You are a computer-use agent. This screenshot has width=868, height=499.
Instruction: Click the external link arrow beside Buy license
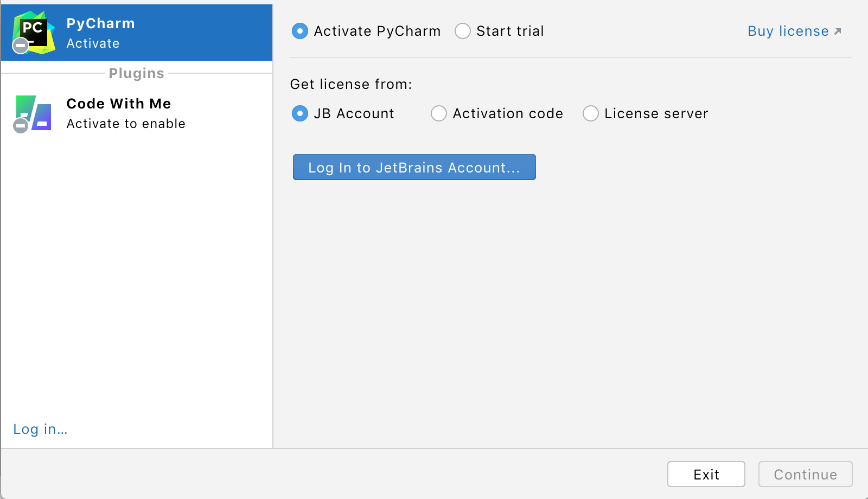pyautogui.click(x=837, y=31)
